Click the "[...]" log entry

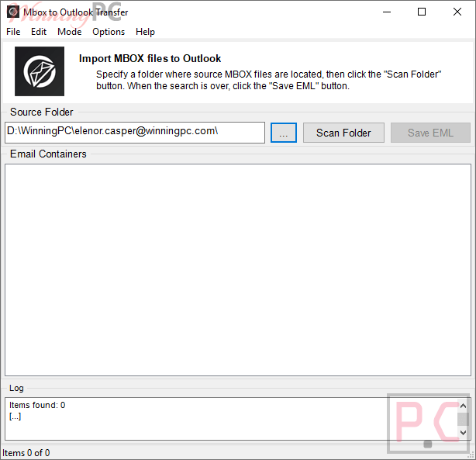tap(16, 416)
